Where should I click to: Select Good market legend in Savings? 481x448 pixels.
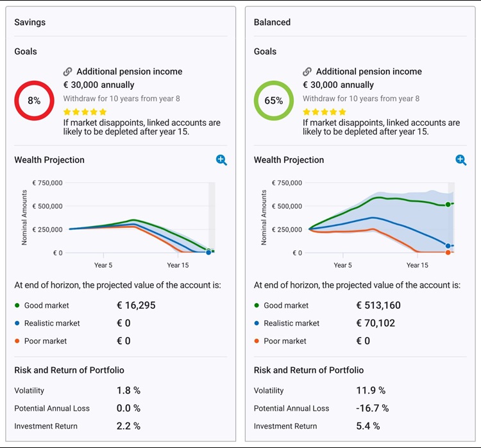click(x=46, y=306)
